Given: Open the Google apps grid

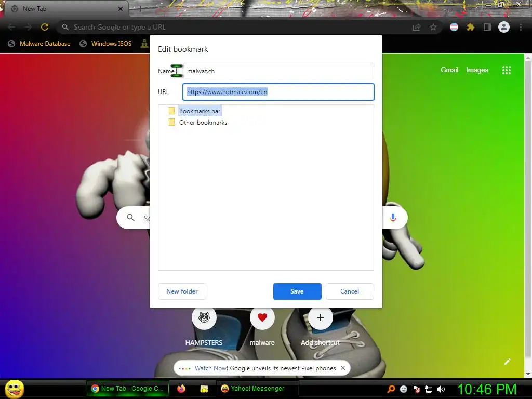Looking at the screenshot, I should (x=506, y=70).
